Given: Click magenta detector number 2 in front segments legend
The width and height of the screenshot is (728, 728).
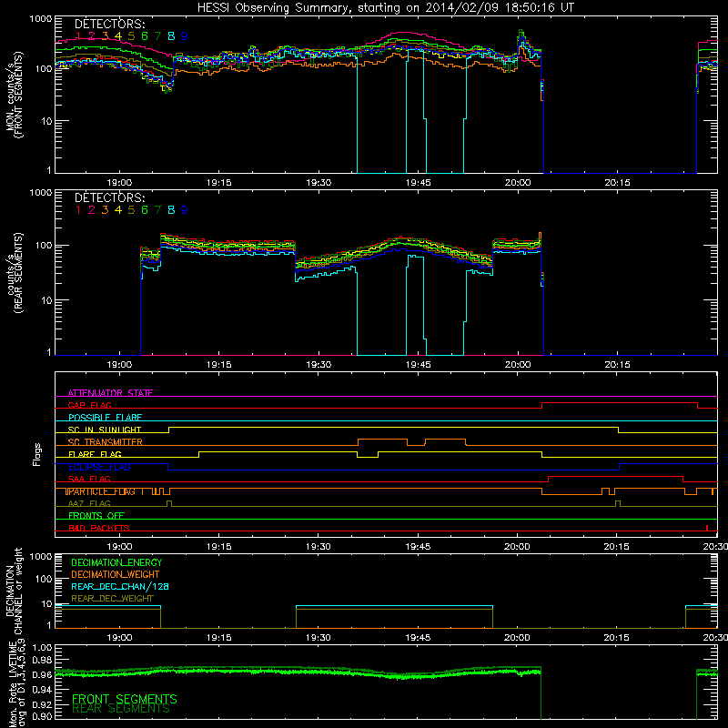Looking at the screenshot, I should [92, 35].
